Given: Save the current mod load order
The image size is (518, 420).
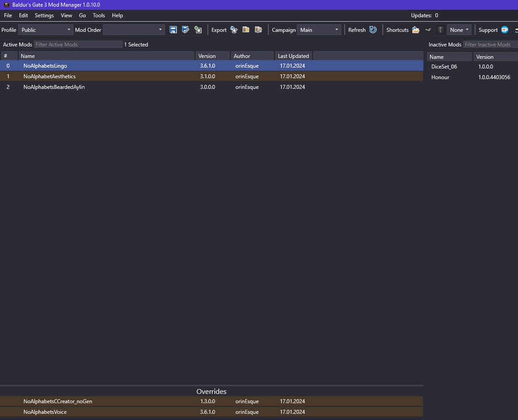Looking at the screenshot, I should [173, 30].
